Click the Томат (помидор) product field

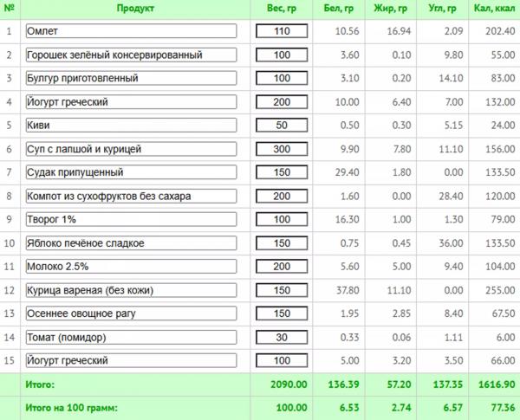pyautogui.click(x=132, y=337)
